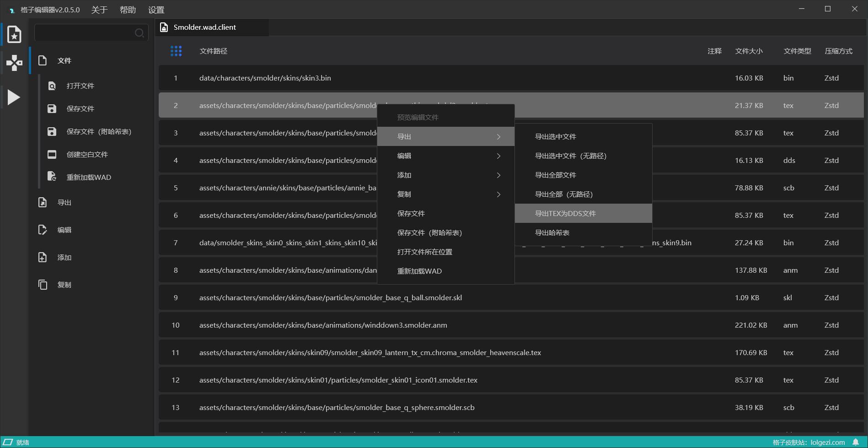Click the 打开文件 open file icon

52,86
